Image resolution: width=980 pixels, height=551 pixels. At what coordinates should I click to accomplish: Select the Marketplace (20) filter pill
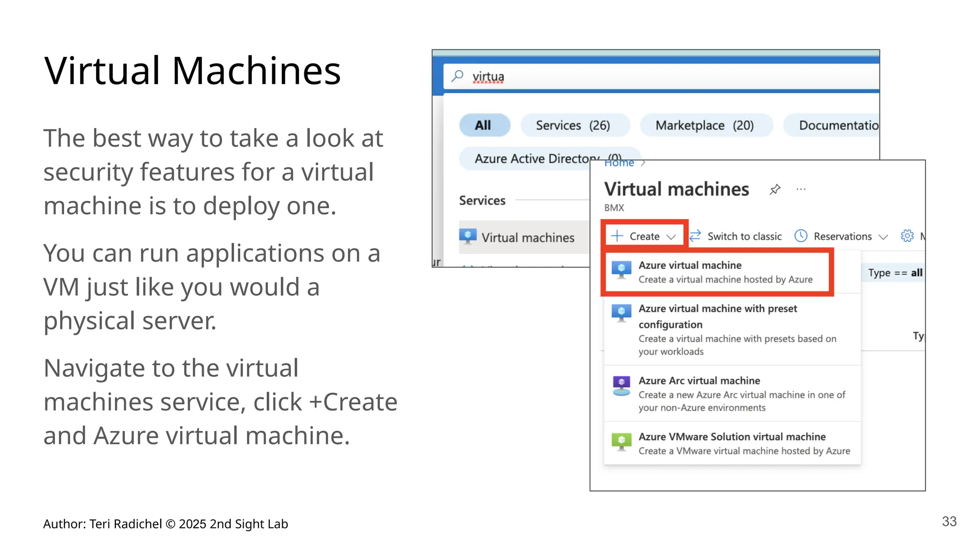(706, 125)
